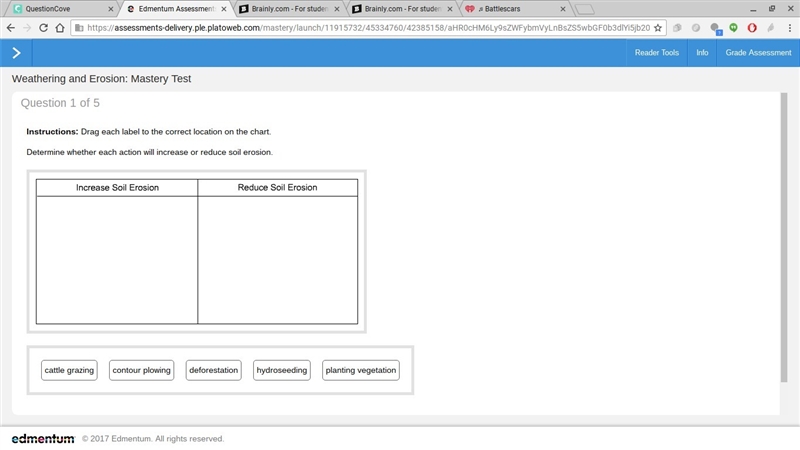Open Chrome's three-dot menu
800x450 pixels.
pos(789,28)
